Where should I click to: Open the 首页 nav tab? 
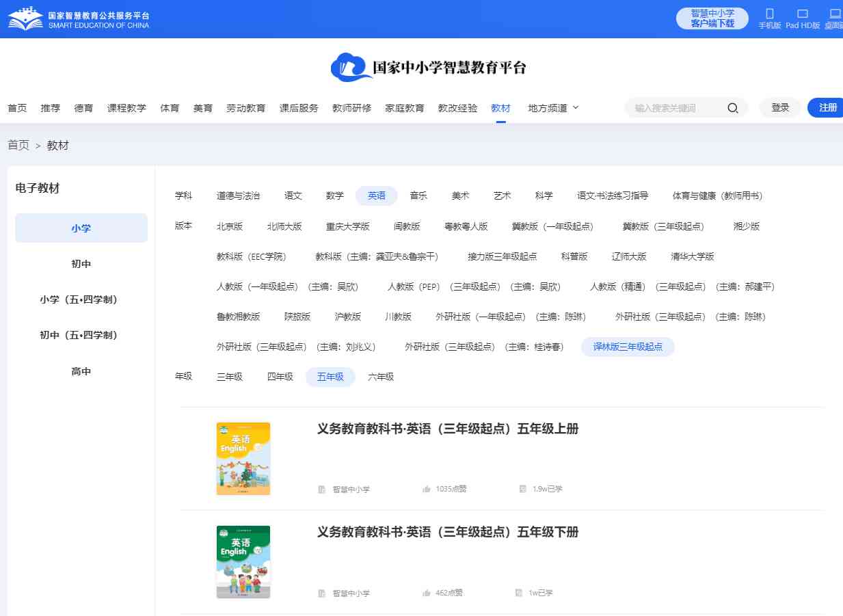(17, 108)
